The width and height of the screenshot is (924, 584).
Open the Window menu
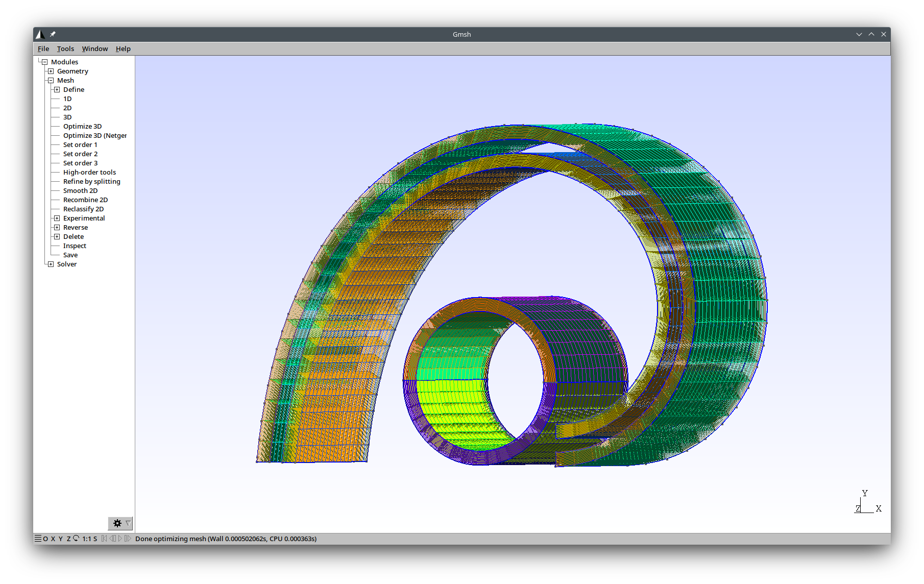tap(95, 49)
